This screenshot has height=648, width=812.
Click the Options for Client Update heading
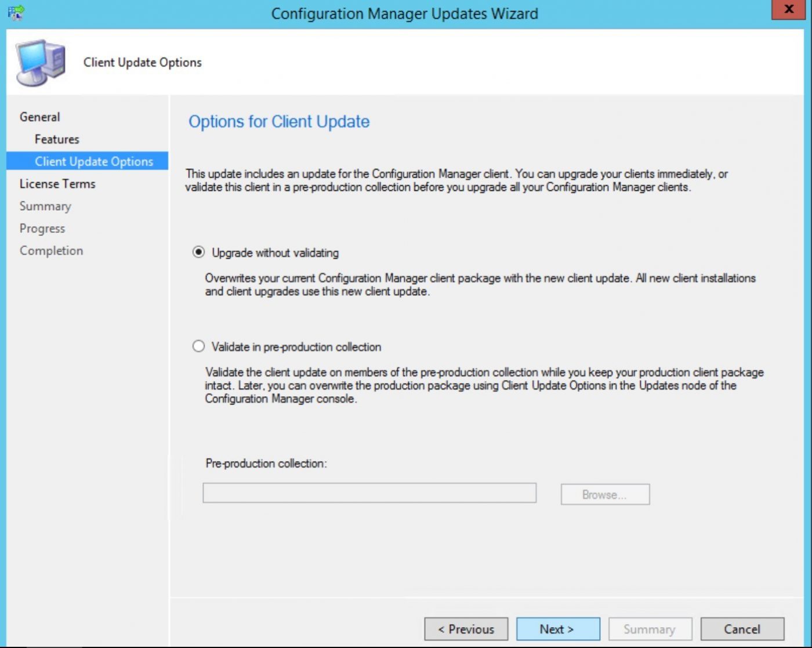279,122
